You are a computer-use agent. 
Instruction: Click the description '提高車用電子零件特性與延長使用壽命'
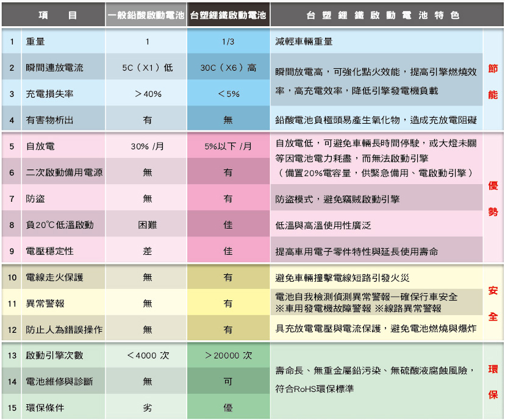357,251
